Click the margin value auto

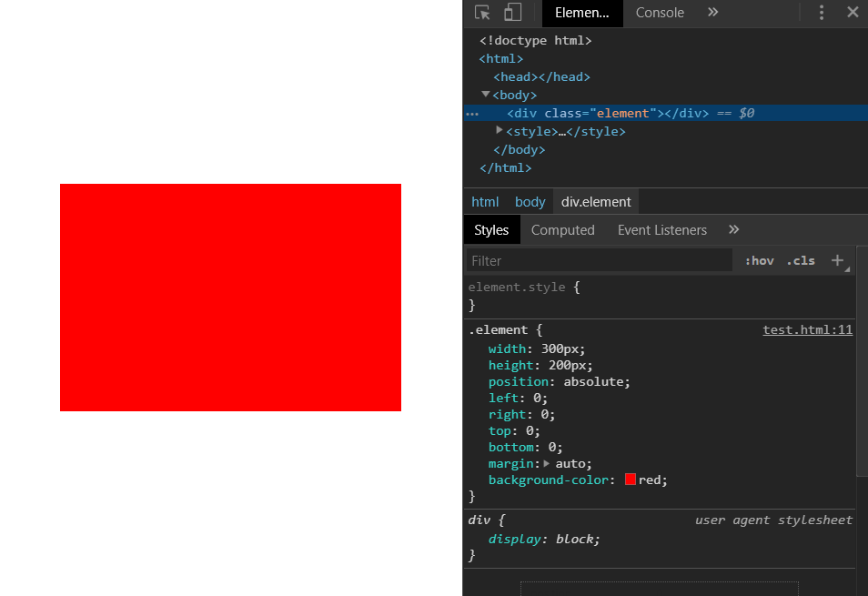pyautogui.click(x=570, y=464)
